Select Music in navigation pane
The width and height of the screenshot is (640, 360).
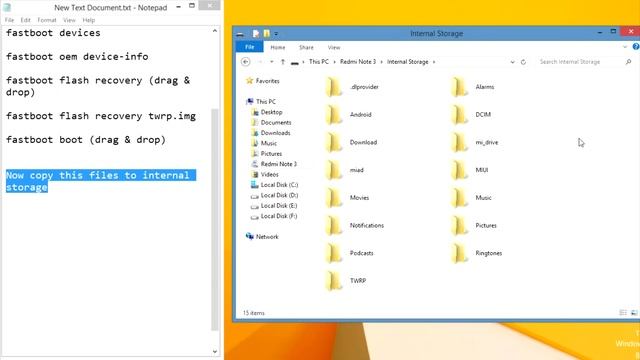(x=264, y=143)
